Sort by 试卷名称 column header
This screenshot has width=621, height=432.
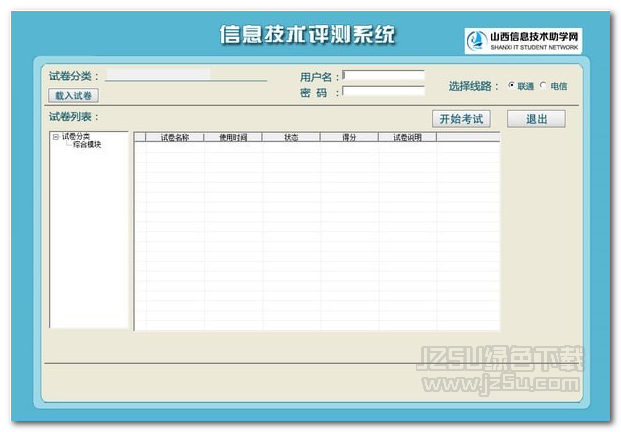[x=175, y=137]
